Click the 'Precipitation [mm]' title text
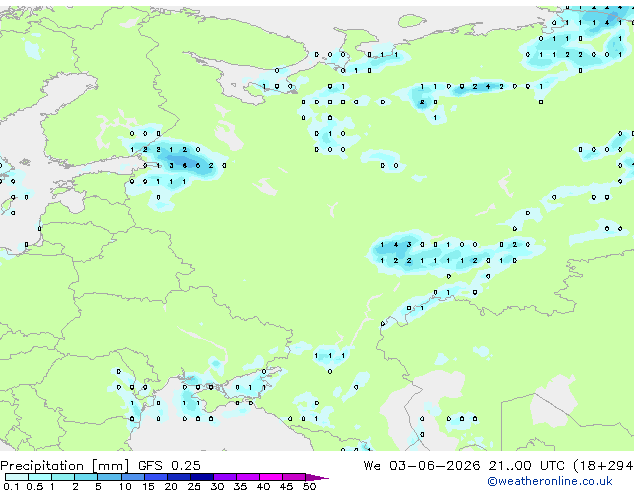This screenshot has width=634, height=490. [x=64, y=466]
